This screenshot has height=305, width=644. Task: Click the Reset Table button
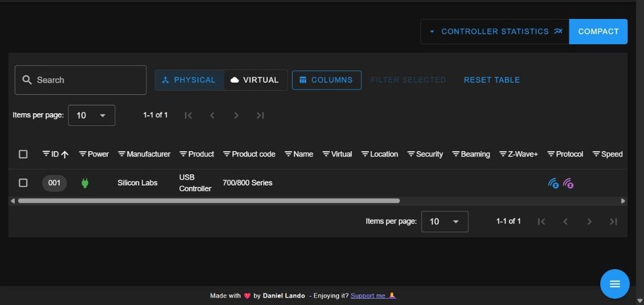click(x=492, y=80)
